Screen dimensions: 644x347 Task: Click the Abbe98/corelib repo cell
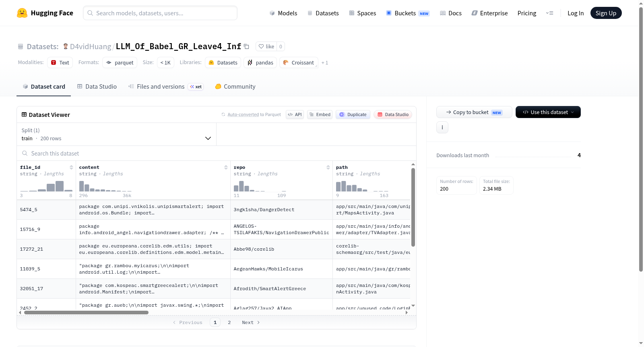click(x=281, y=249)
